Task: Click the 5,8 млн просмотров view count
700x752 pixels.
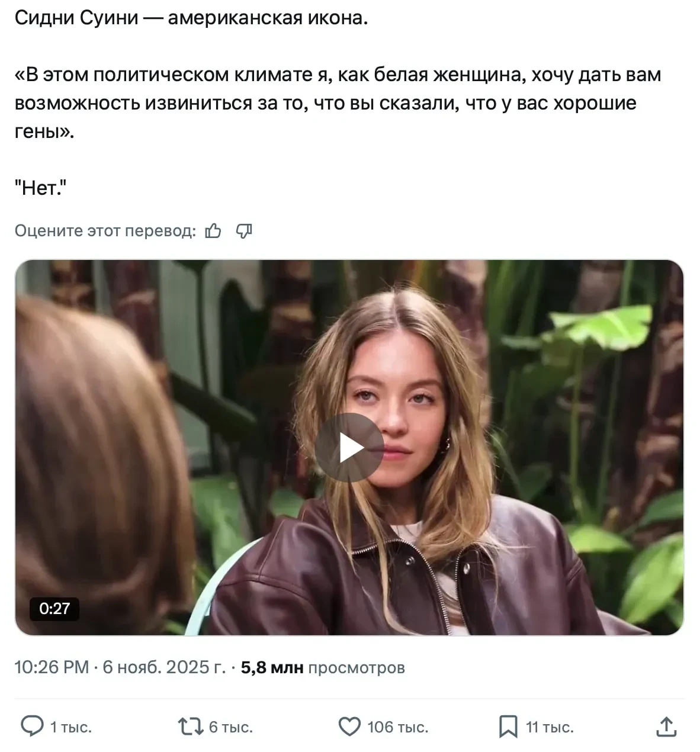Action: [323, 667]
